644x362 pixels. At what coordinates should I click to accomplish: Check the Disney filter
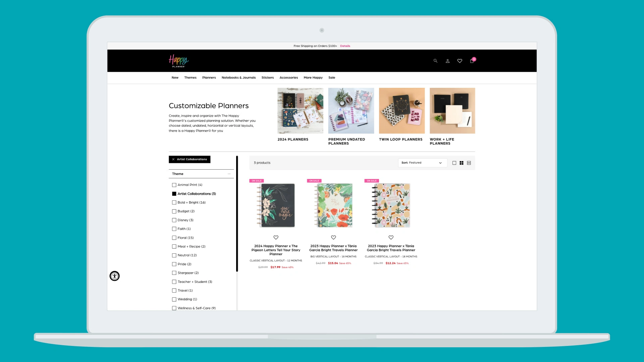point(174,220)
